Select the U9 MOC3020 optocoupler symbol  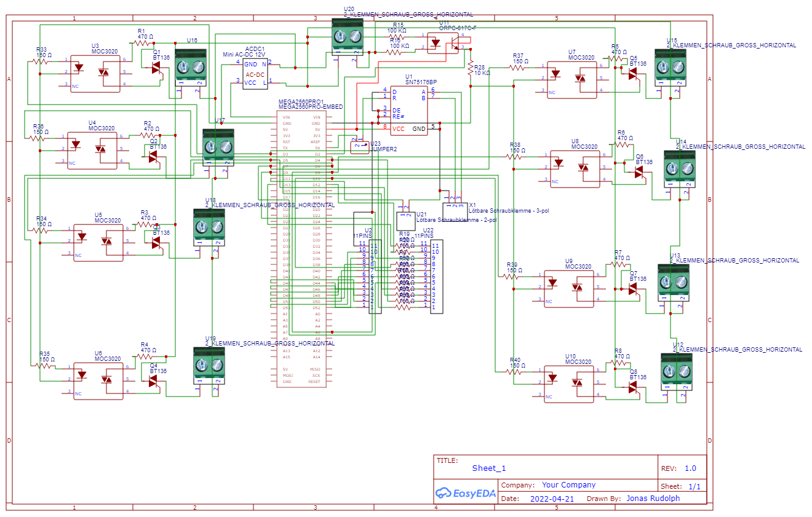coord(569,289)
